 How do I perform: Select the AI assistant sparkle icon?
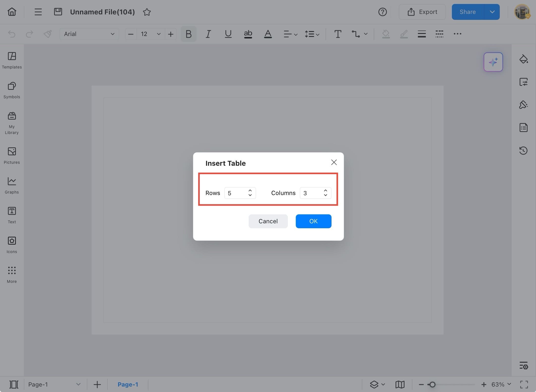[493, 62]
